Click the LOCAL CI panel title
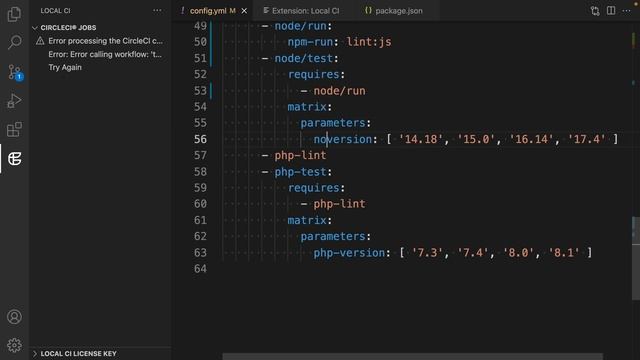Image resolution: width=640 pixels, height=360 pixels. [x=55, y=11]
